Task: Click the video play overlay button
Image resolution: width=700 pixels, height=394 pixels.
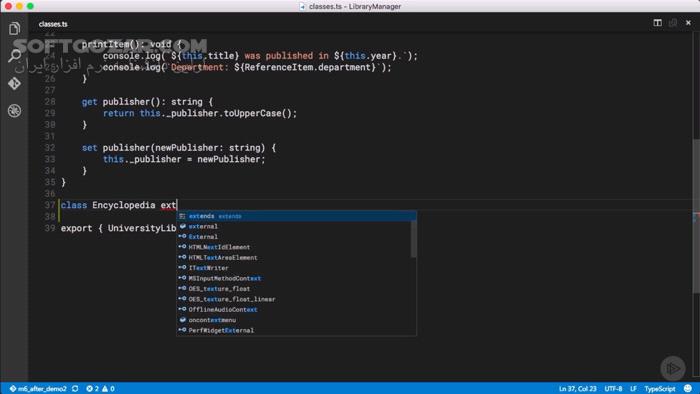Action: click(x=673, y=368)
